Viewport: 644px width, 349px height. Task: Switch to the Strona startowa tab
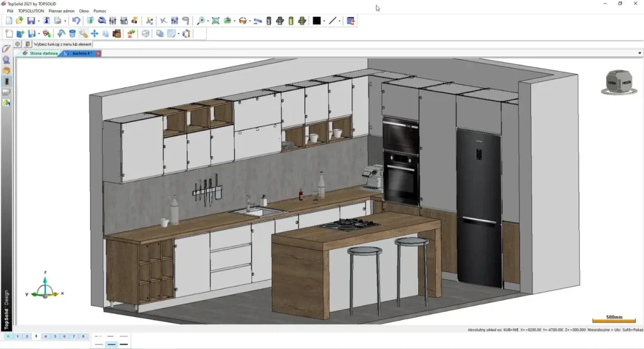click(43, 53)
